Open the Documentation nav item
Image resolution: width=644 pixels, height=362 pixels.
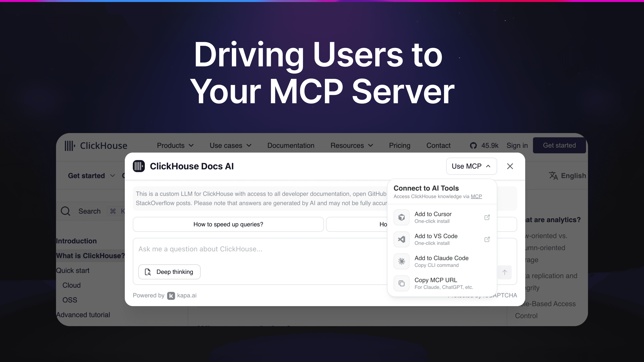[291, 145]
